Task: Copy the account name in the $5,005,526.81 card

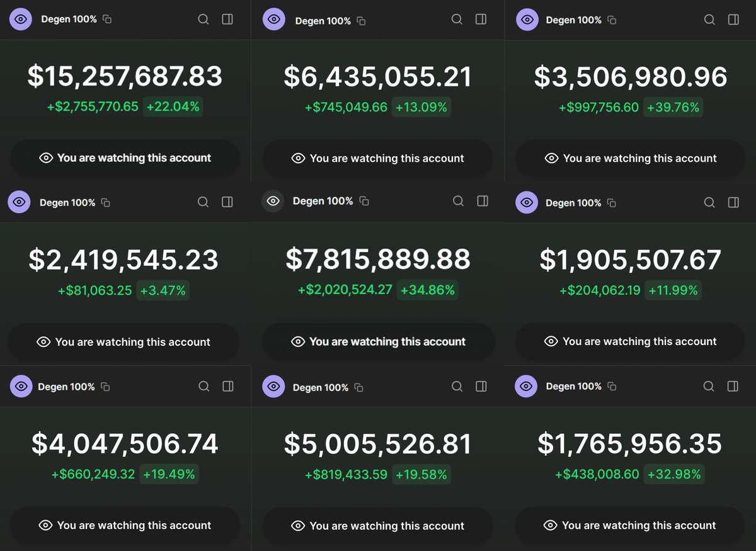Action: [x=358, y=387]
